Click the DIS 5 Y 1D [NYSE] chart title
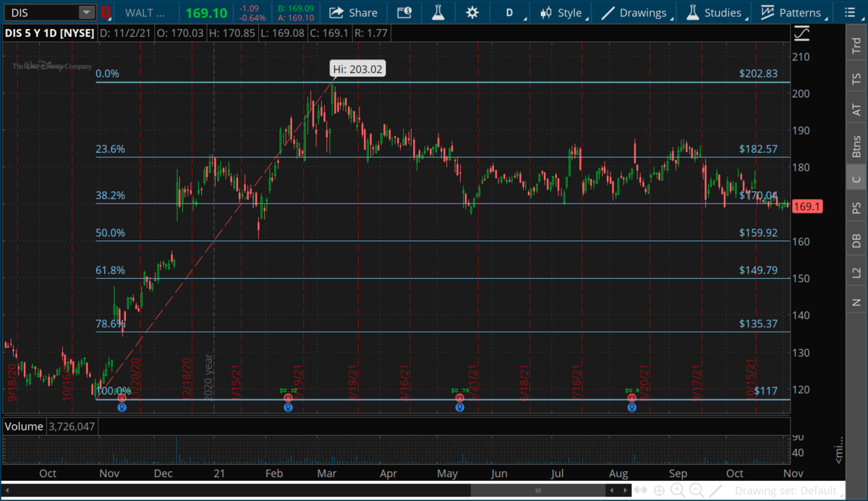The image size is (868, 501). (x=48, y=33)
